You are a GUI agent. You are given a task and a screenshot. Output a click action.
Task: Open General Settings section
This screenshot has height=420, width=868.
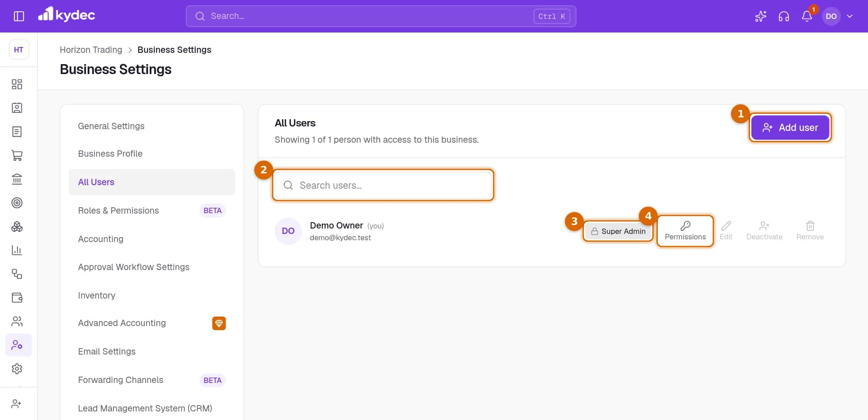point(151,126)
